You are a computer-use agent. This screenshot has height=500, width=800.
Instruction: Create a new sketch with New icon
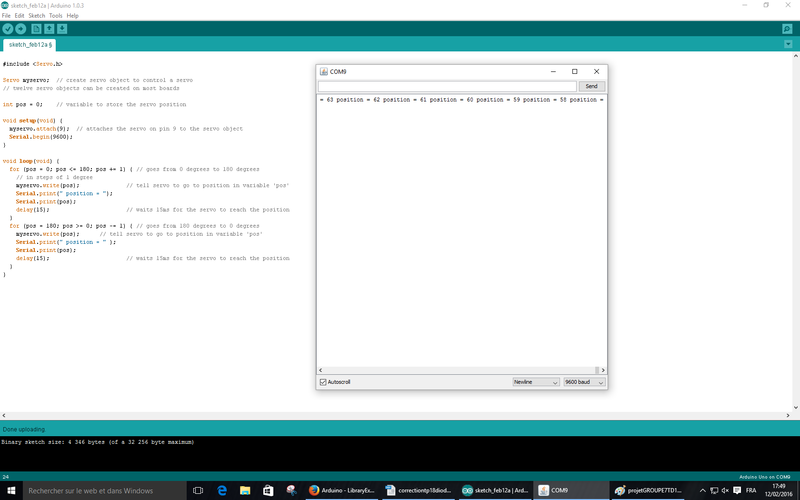tap(36, 29)
